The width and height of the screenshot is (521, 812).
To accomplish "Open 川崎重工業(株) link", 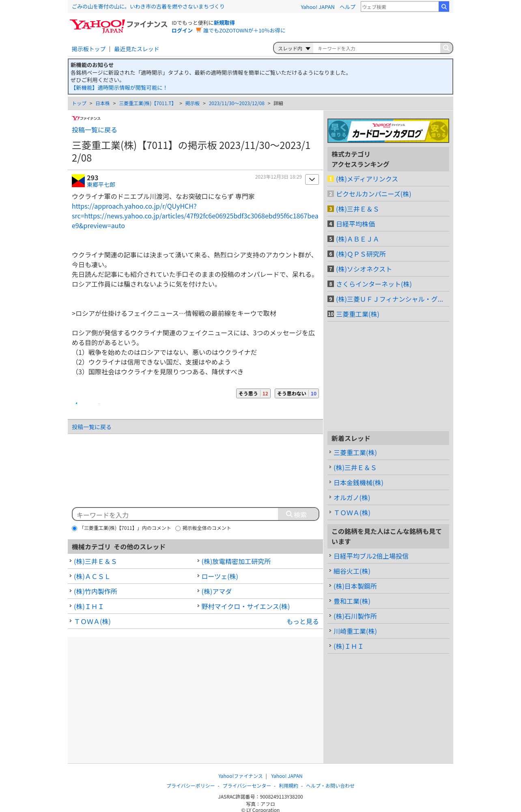I will point(355,631).
